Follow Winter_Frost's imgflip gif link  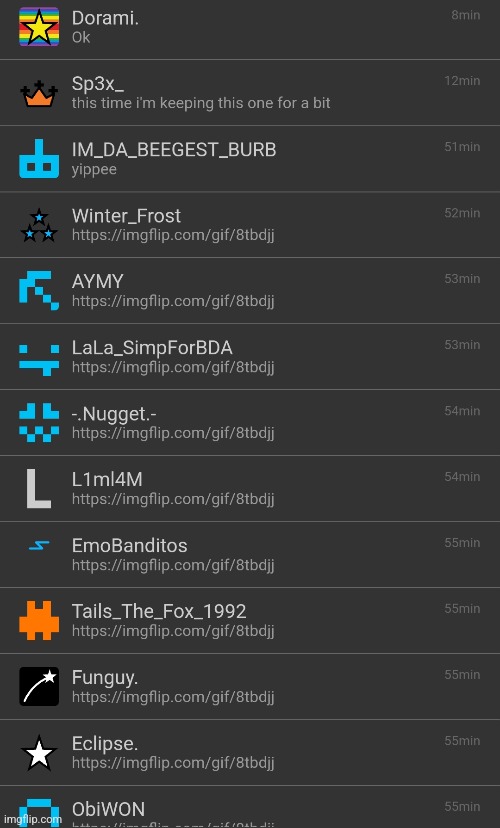[x=173, y=235]
